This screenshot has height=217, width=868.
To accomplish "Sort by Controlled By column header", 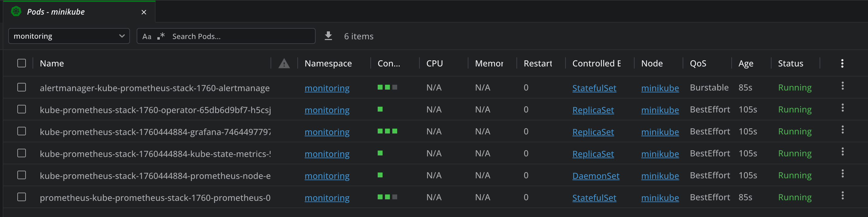I will pos(597,63).
